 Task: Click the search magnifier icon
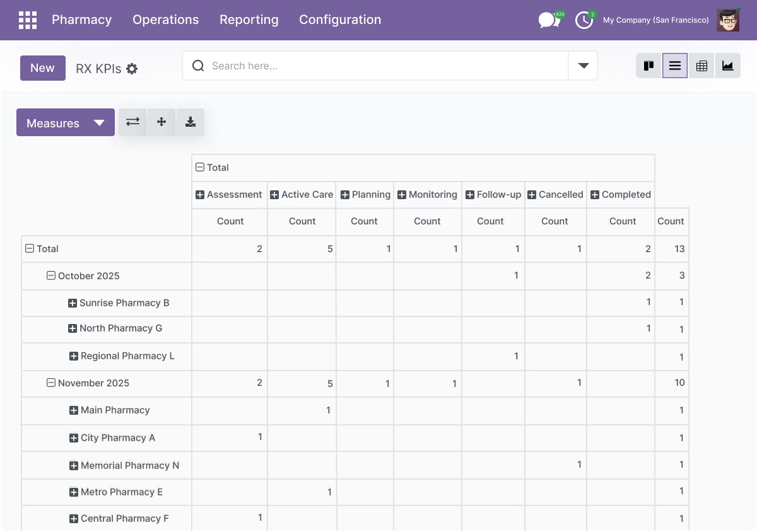coord(198,66)
